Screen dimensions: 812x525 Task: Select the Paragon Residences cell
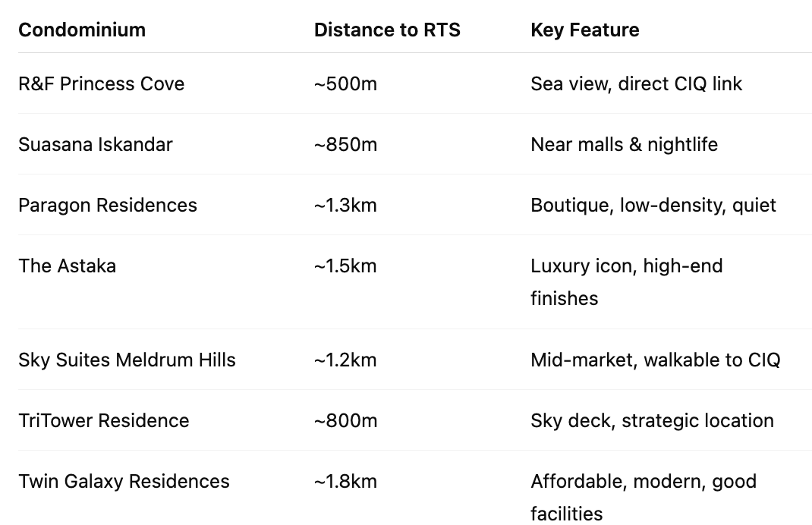108,206
